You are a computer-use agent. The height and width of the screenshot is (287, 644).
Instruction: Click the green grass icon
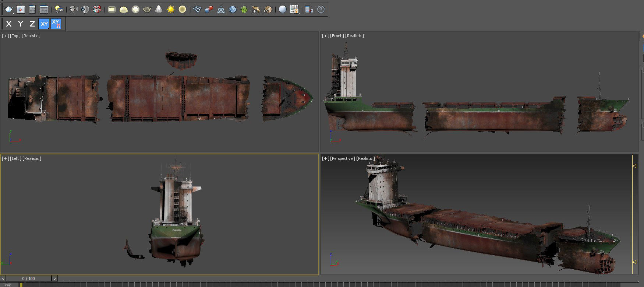tap(244, 9)
